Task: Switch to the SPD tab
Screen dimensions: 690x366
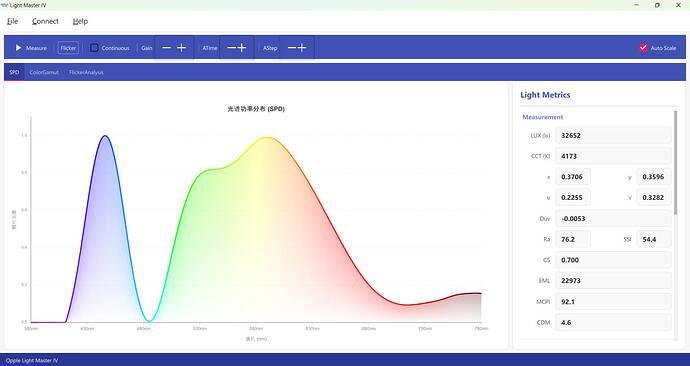Action: coord(15,72)
